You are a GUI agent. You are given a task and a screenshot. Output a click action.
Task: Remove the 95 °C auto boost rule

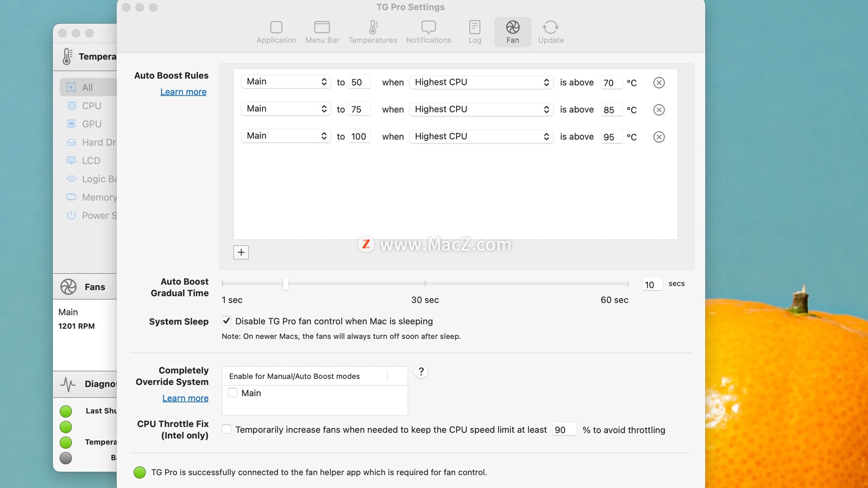point(659,137)
